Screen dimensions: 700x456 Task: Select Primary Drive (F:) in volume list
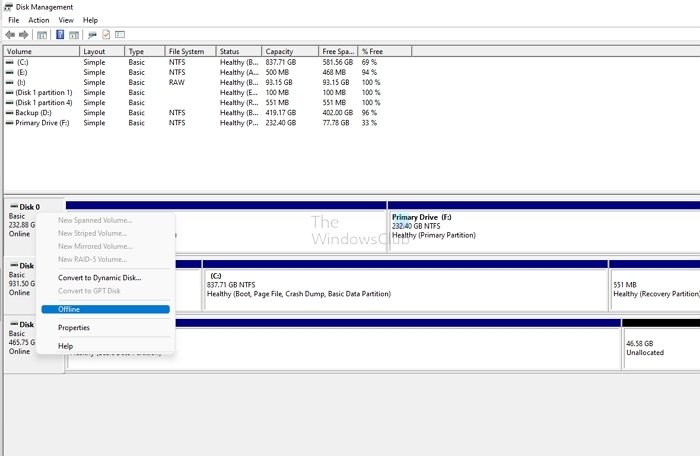[42, 123]
